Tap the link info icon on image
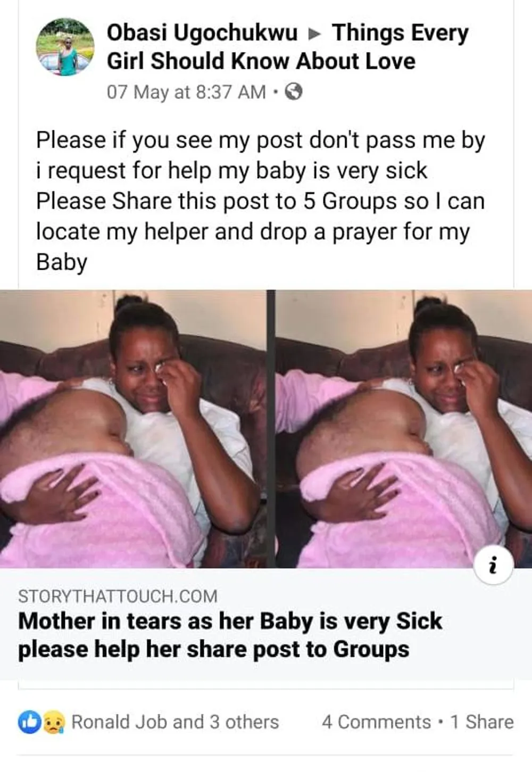 coord(493,565)
